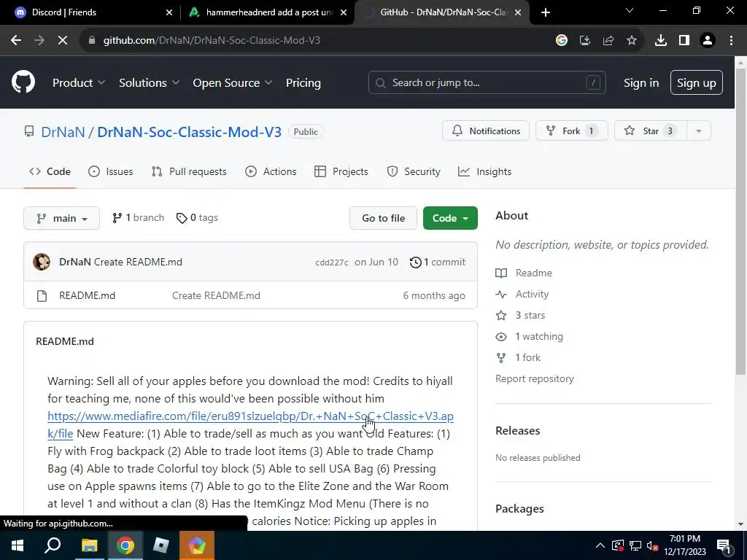This screenshot has width=747, height=560.
Task: Open the green Code dropdown
Action: (x=450, y=218)
